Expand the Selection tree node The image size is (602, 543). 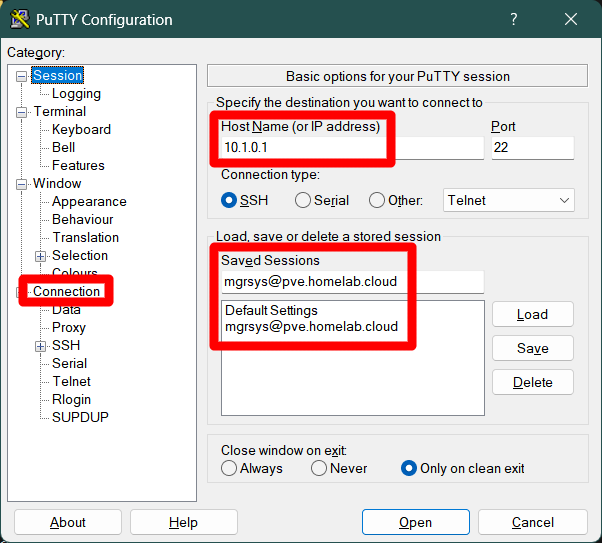tap(40, 256)
